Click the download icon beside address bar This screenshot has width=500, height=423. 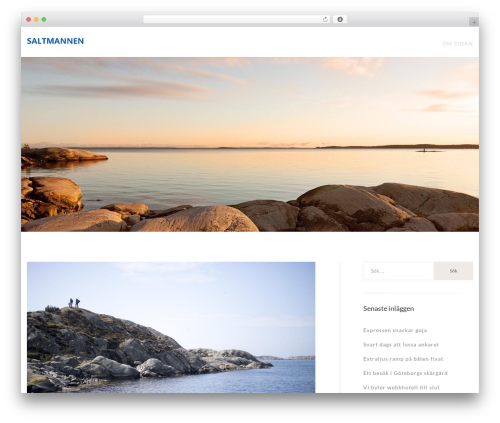coord(340,20)
